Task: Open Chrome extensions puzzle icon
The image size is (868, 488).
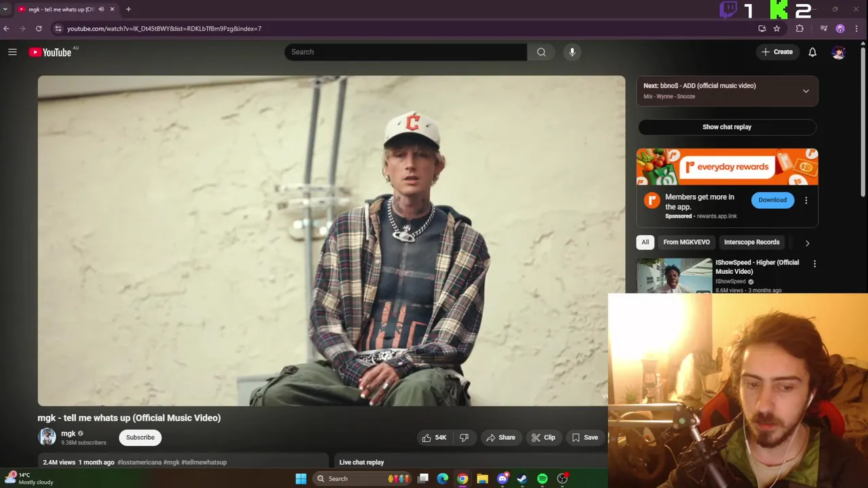Action: point(800,28)
